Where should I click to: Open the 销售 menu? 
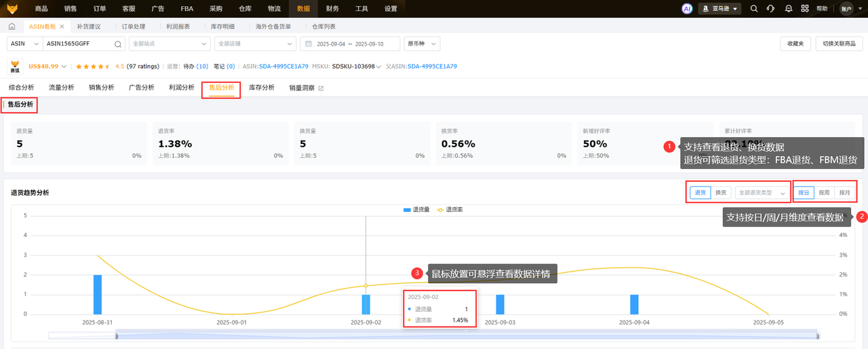[x=71, y=9]
